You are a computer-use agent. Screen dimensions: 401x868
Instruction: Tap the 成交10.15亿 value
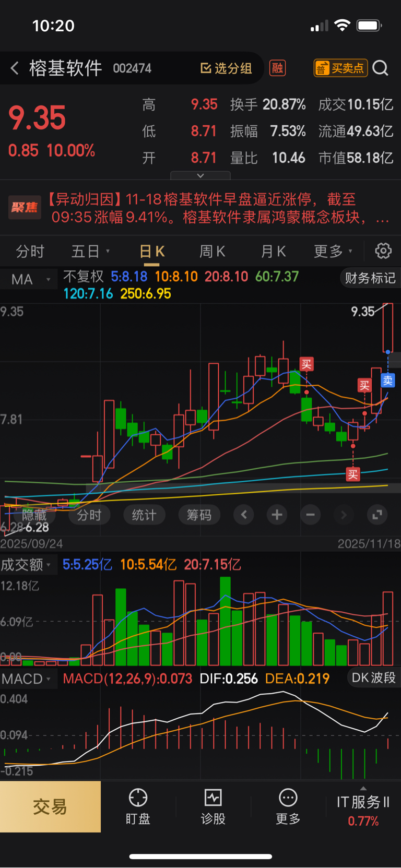pyautogui.click(x=356, y=104)
